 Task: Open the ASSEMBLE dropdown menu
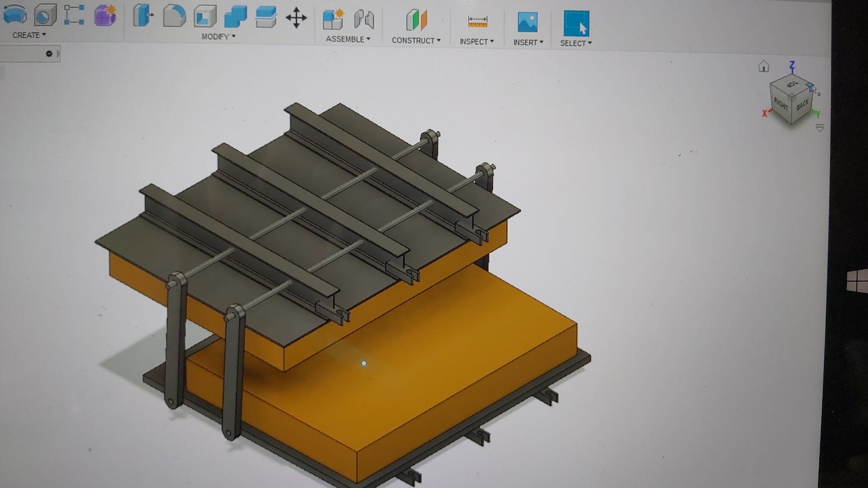tap(348, 39)
